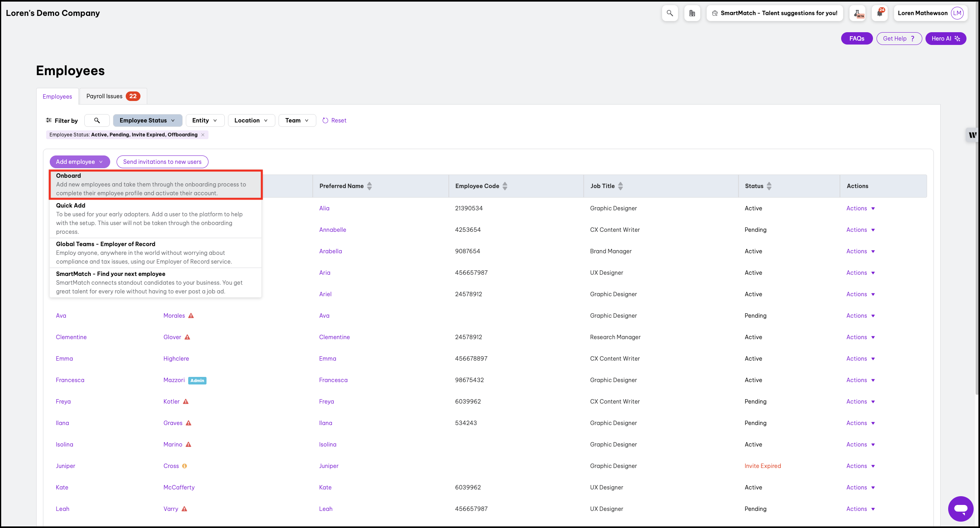Sort by the Status column arrows
980x528 pixels.
tap(769, 186)
